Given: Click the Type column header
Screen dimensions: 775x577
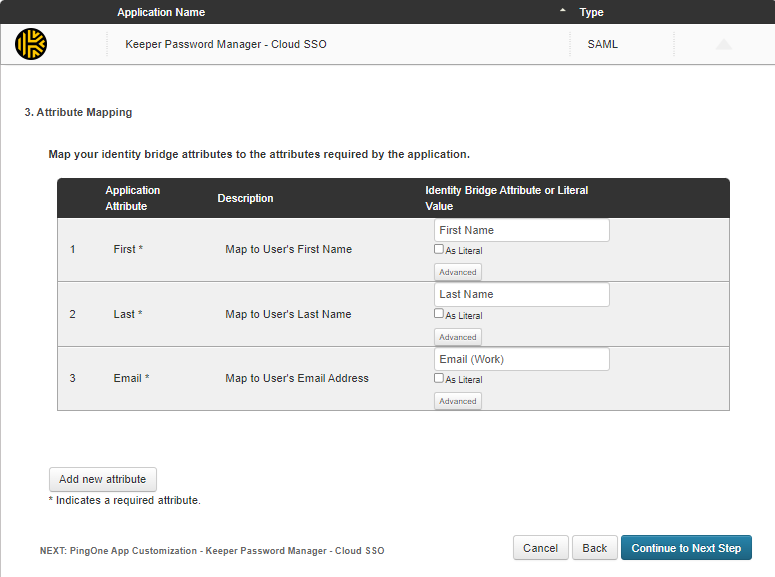Looking at the screenshot, I should (x=591, y=13).
